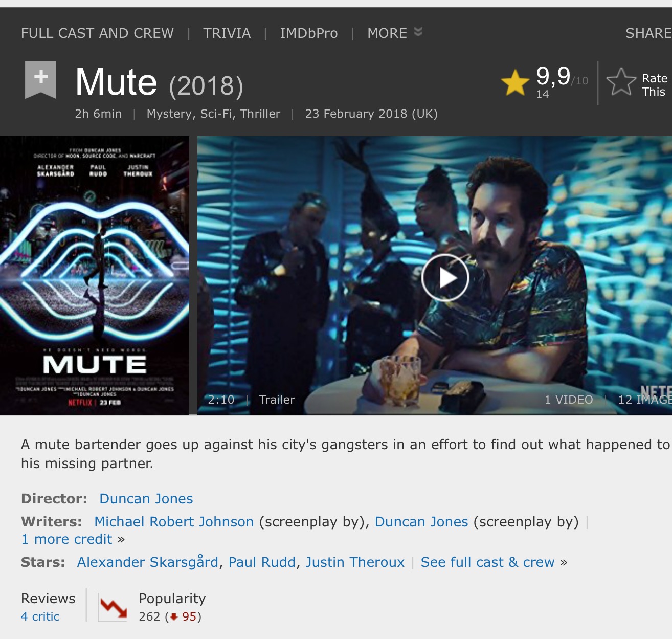Open Justin Theroux's profile
The image size is (672, 639).
(355, 562)
